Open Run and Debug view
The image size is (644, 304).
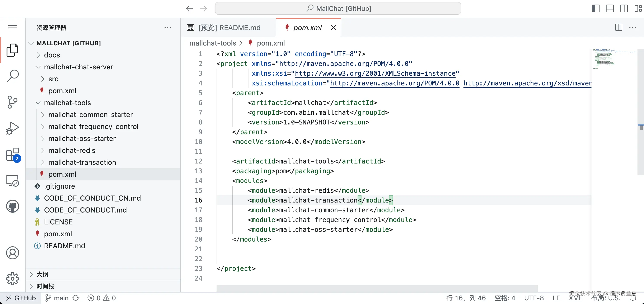13,128
